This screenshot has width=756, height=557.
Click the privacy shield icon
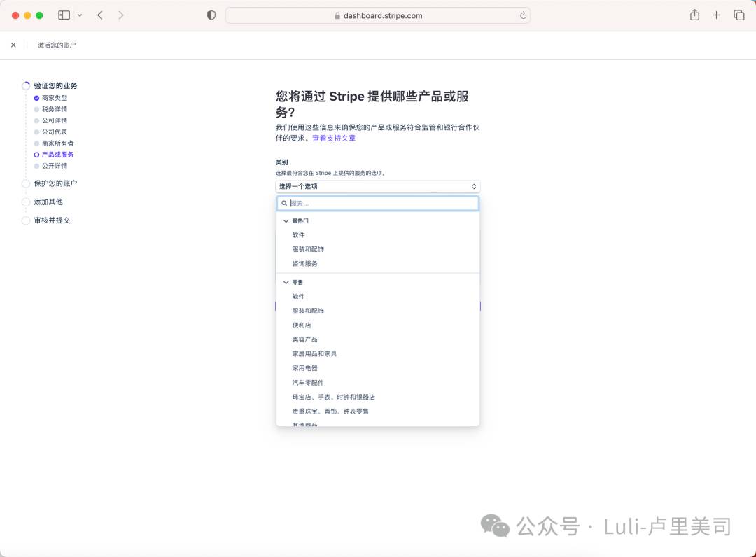click(211, 15)
